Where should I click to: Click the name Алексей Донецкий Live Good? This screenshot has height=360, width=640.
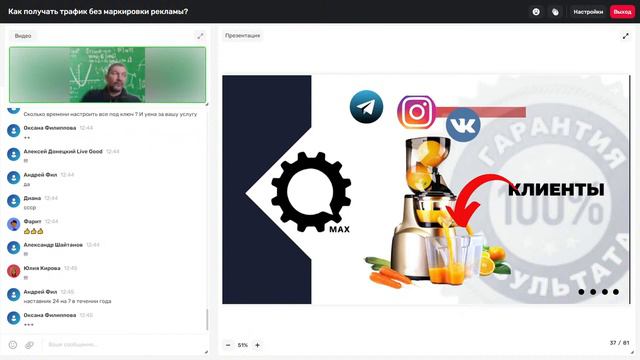(63, 151)
